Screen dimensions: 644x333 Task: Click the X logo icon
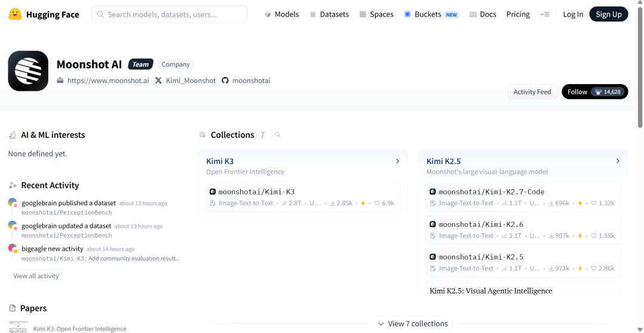tap(159, 81)
